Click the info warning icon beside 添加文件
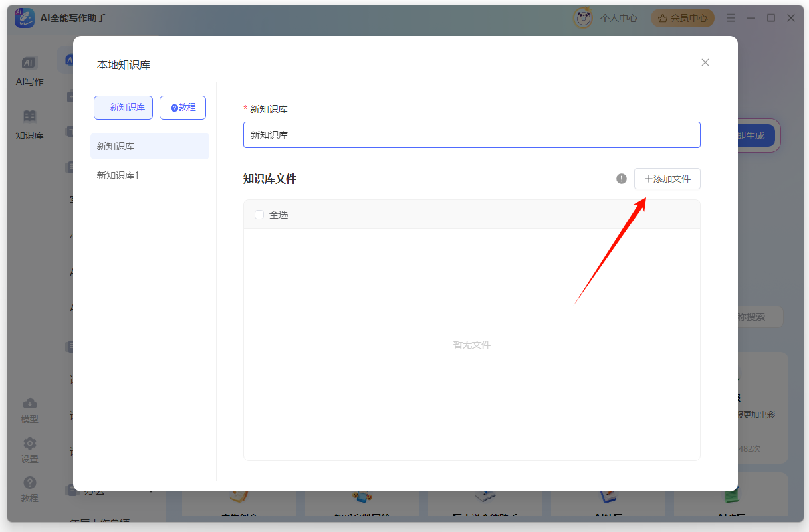The image size is (809, 532). pos(622,179)
